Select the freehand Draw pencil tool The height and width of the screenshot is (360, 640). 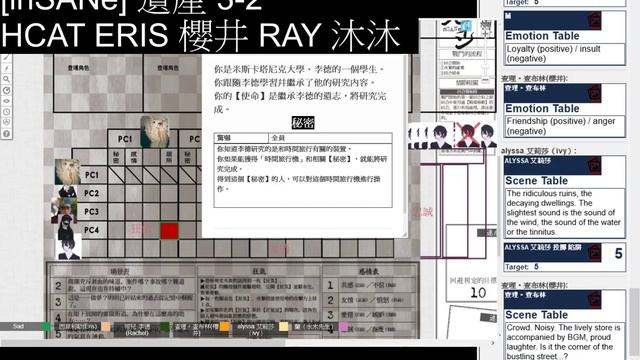[6, 58]
